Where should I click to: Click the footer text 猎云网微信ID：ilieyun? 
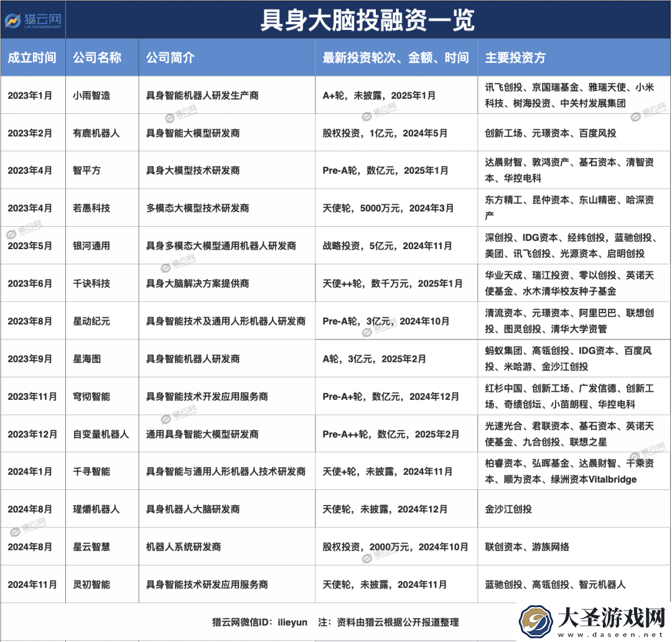pyautogui.click(x=259, y=622)
